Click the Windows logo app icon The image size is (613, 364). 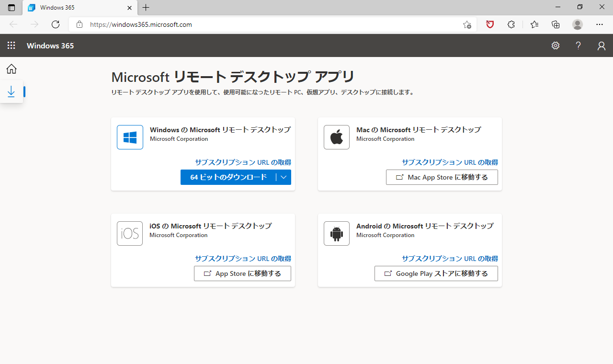click(x=130, y=137)
